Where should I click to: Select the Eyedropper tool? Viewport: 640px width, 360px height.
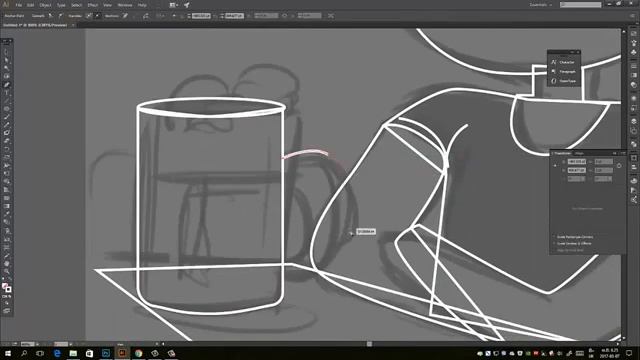click(7, 214)
